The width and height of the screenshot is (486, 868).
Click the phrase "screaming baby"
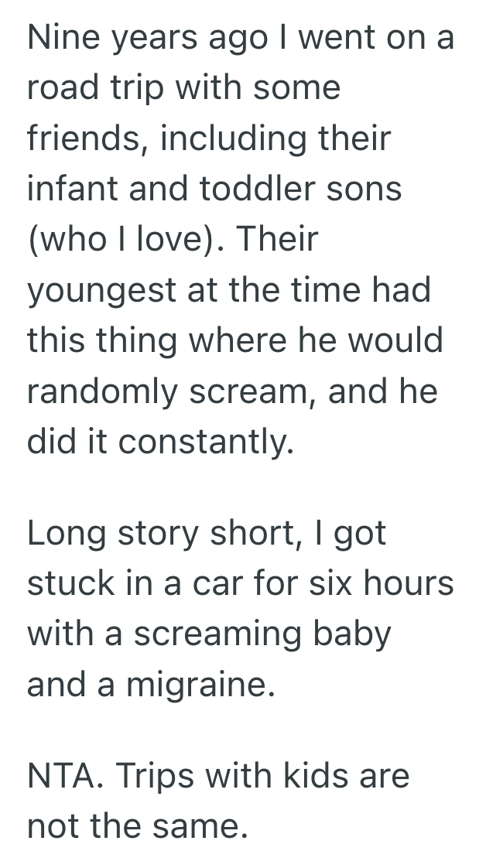pos(262,635)
